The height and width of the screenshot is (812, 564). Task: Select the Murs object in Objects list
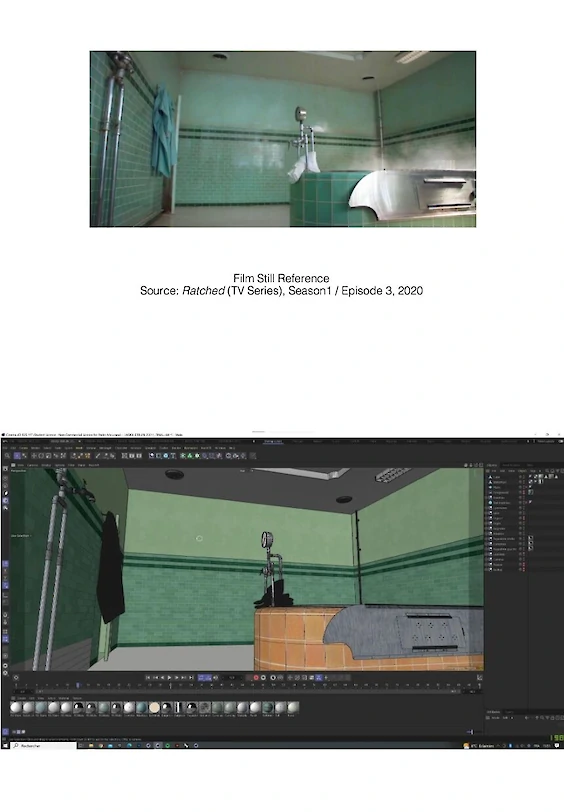click(497, 487)
